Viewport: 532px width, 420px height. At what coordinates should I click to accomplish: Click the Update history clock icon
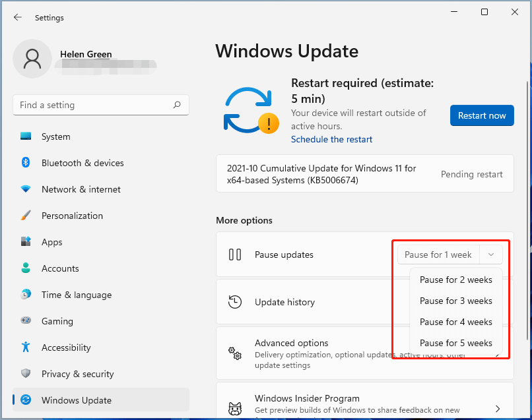coord(235,302)
